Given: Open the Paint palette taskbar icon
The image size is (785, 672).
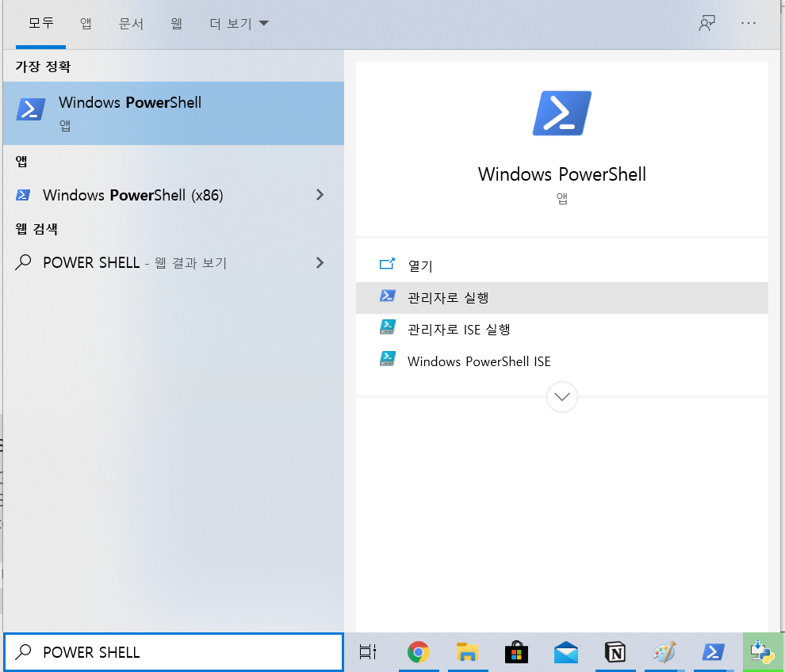Looking at the screenshot, I should (x=664, y=652).
